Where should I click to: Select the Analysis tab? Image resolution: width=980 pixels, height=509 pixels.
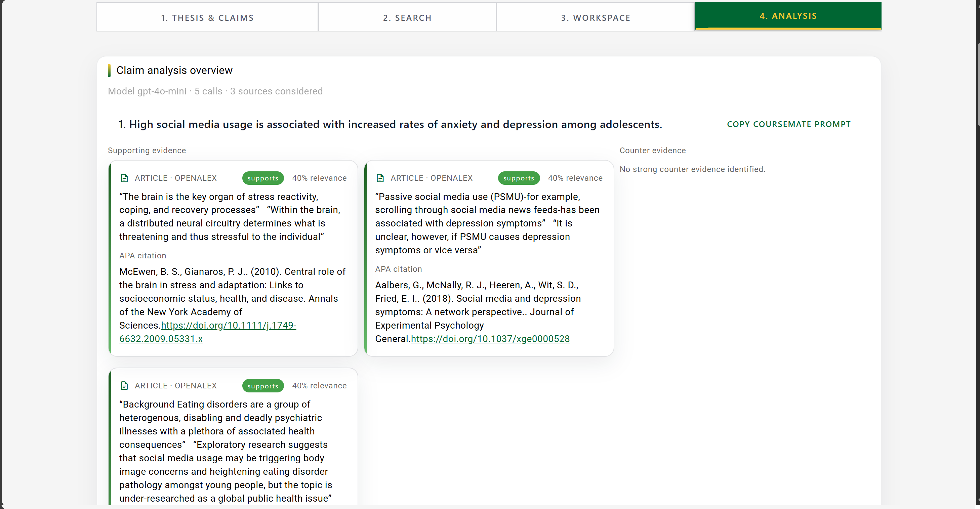[788, 16]
